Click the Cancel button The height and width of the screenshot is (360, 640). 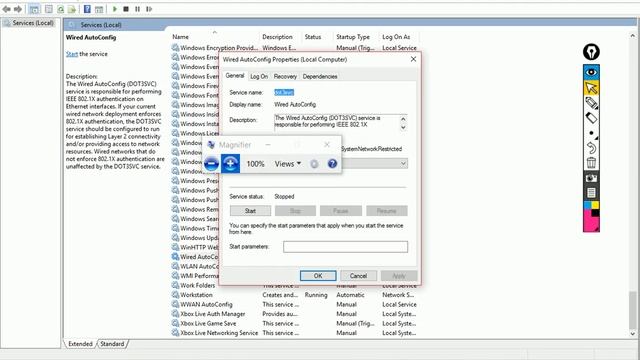(x=358, y=276)
